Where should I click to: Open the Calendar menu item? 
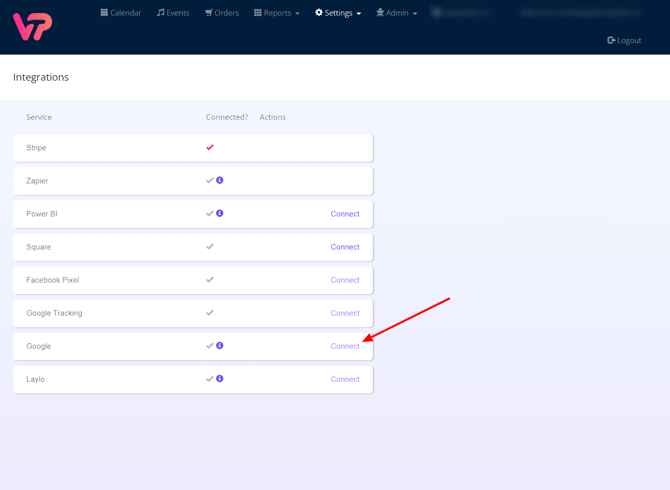[121, 13]
